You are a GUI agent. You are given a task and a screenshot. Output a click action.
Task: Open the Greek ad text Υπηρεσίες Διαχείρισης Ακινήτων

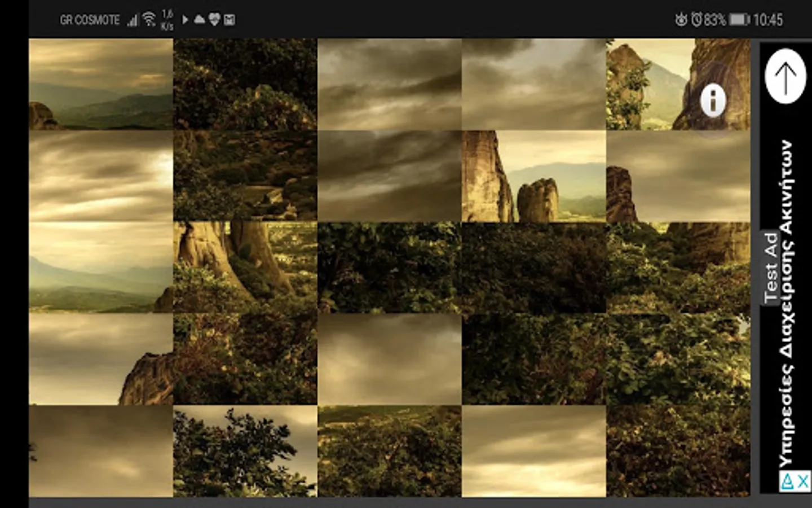(x=787, y=304)
